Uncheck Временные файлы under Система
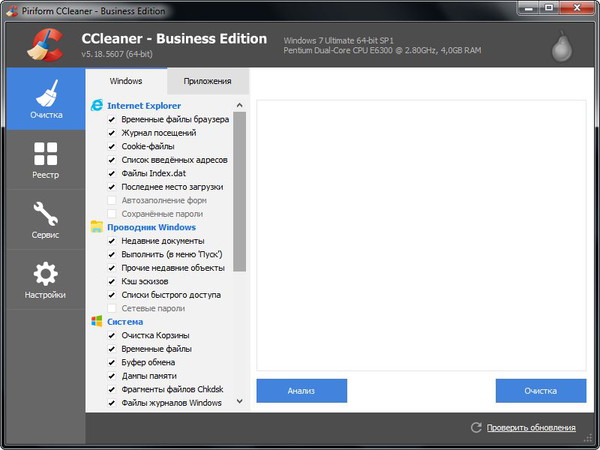Image resolution: width=600 pixels, height=450 pixels. coord(112,349)
